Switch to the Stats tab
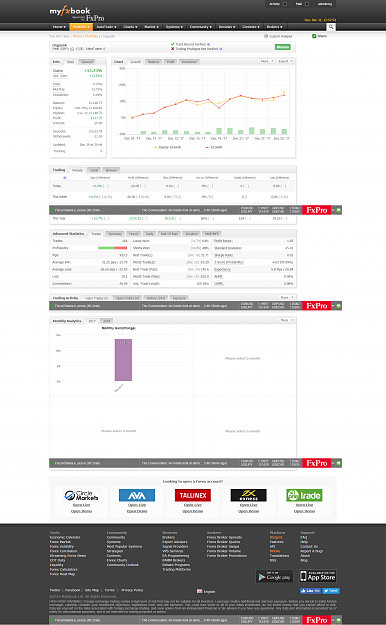The height and width of the screenshot is (625, 386). coord(70,62)
